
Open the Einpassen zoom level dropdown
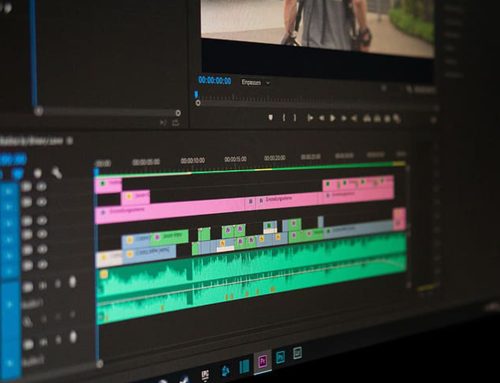[255, 82]
